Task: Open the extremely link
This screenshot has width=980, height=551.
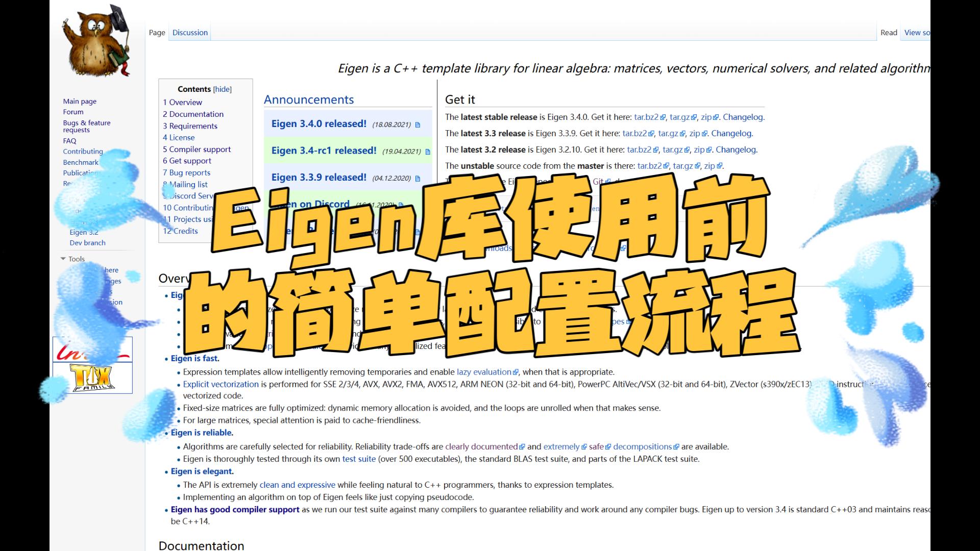Action: pyautogui.click(x=565, y=447)
